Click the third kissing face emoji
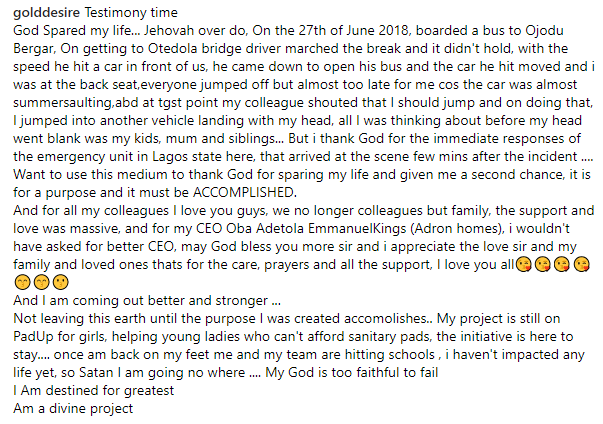 (x=562, y=264)
